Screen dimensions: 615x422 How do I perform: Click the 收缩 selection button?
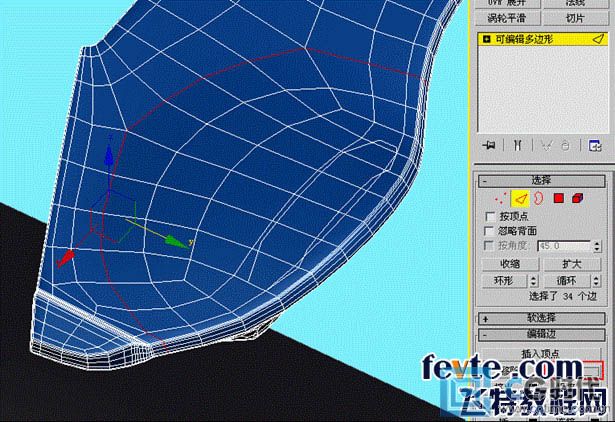click(510, 264)
